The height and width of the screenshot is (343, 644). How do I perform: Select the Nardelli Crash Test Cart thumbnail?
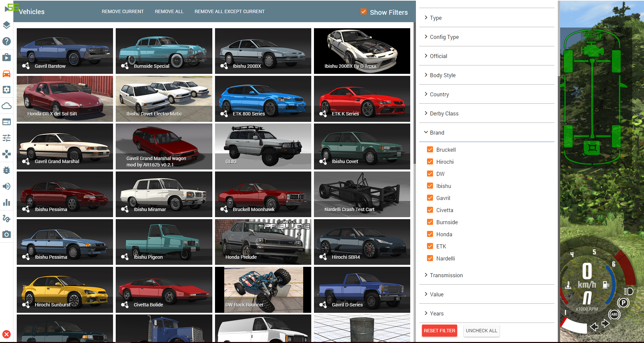coord(362,194)
